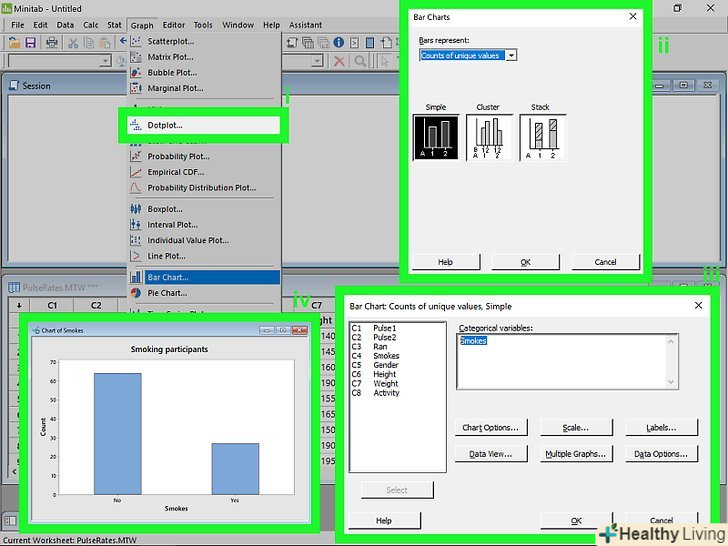This screenshot has width=728, height=546.
Task: Click Help in Counts of unique values dialog
Action: [x=384, y=520]
